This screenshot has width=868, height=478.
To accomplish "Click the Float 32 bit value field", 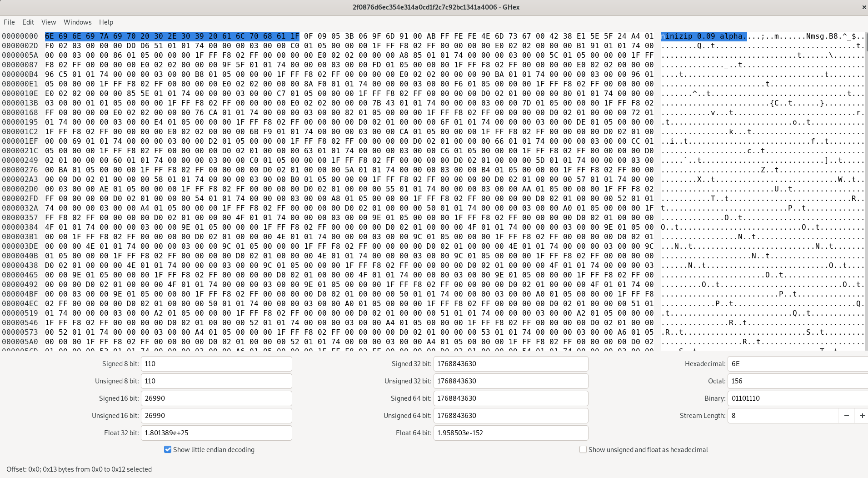I will click(216, 433).
